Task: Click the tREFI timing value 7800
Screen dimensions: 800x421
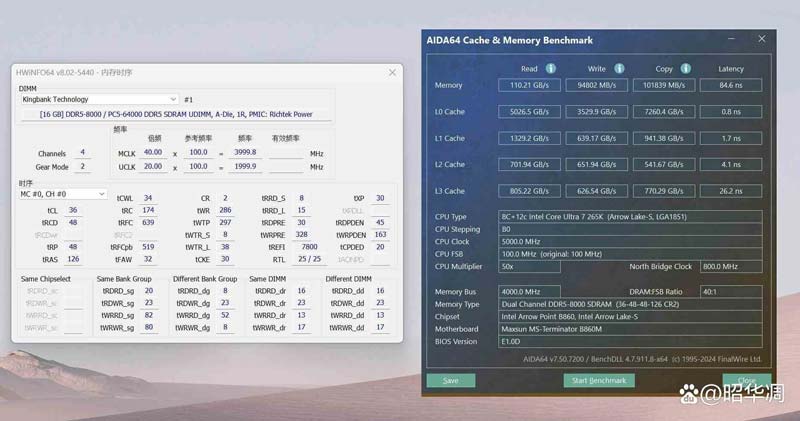Action: tap(309, 247)
